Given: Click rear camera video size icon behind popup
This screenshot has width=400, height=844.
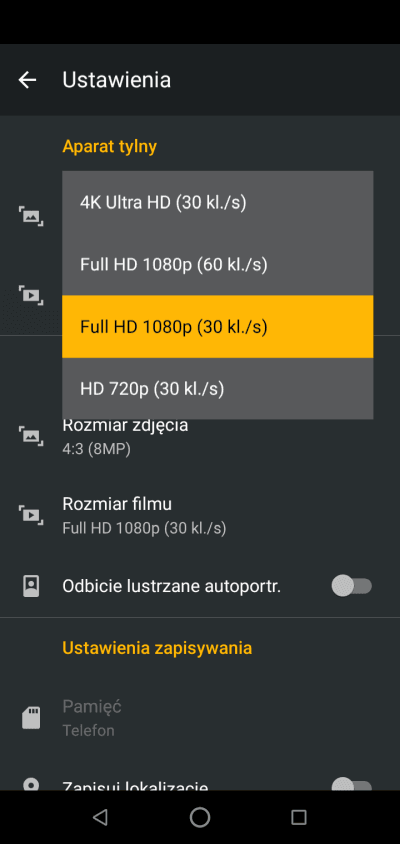Looking at the screenshot, I should pyautogui.click(x=31, y=295).
